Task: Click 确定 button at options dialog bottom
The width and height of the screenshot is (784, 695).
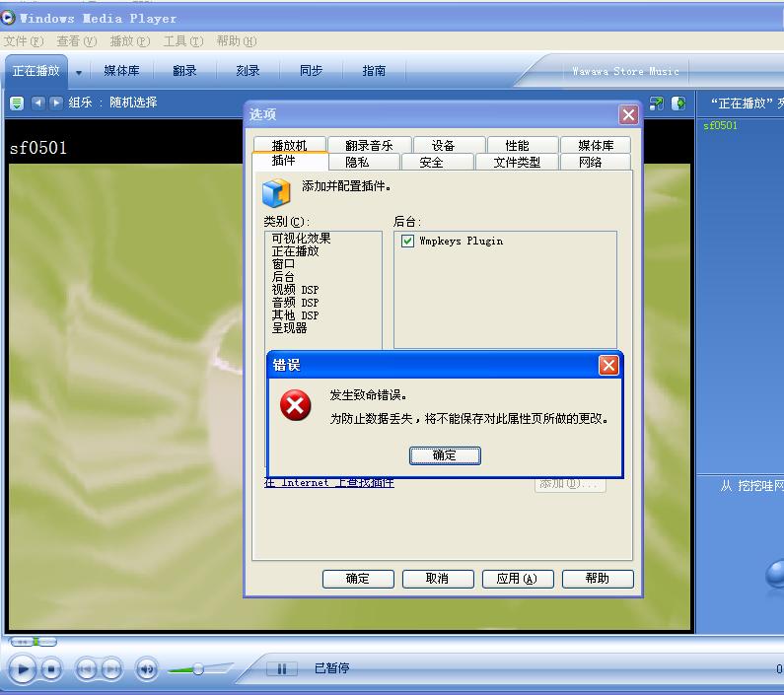Action: 358,579
